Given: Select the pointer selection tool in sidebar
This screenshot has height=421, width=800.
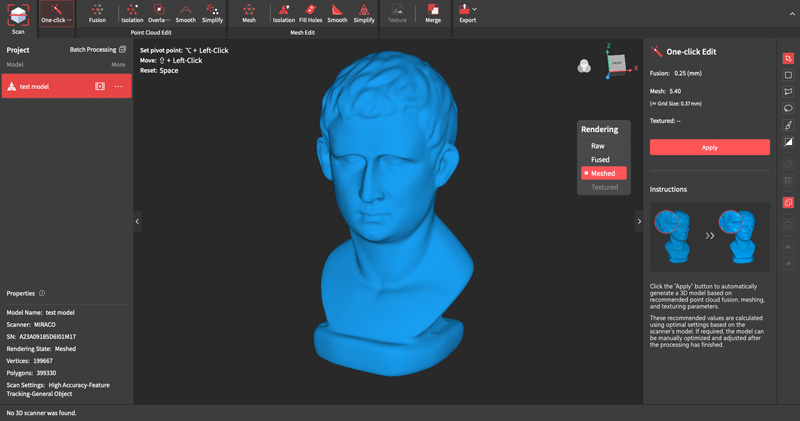Looking at the screenshot, I should 788,59.
